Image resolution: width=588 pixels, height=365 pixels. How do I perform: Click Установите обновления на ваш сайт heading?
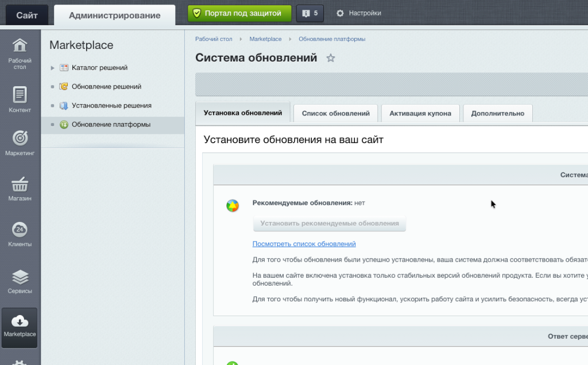[x=293, y=140]
